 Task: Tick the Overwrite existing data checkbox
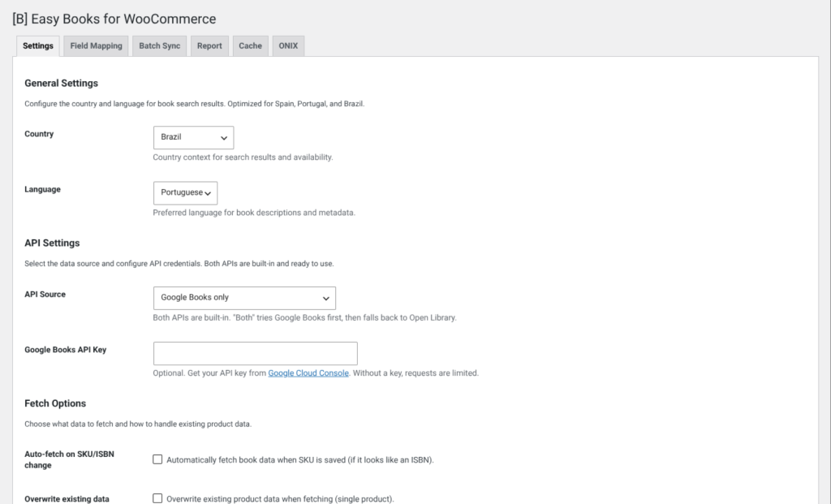coord(157,498)
